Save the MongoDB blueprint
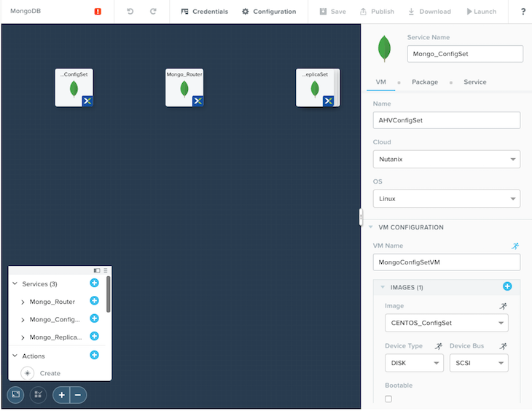The height and width of the screenshot is (411, 532). click(x=332, y=12)
